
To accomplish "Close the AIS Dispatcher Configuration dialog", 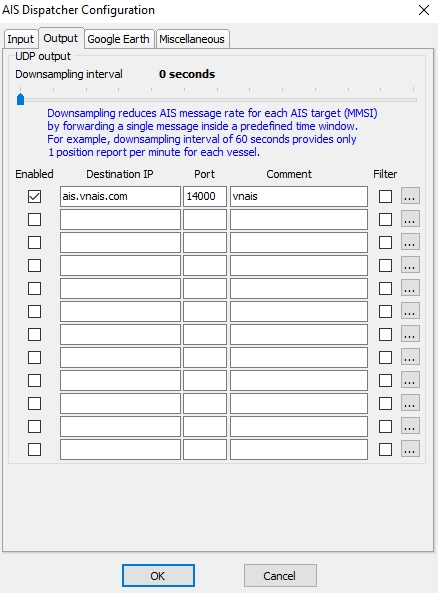I will click(424, 10).
